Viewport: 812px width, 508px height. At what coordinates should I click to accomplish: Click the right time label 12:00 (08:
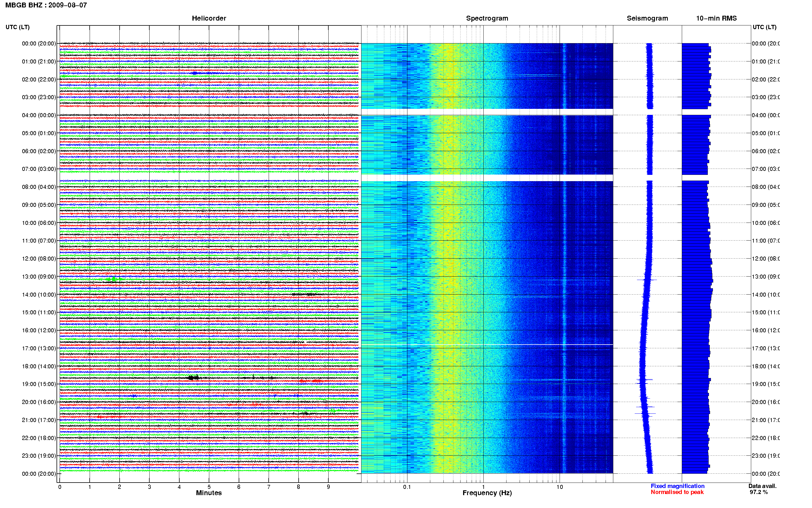(x=765, y=258)
